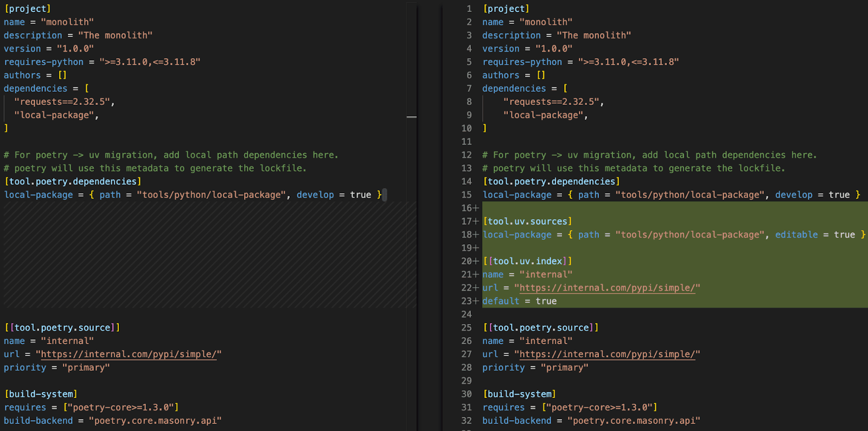The width and height of the screenshot is (868, 431).
Task: Open the internal.com URL in left pane
Action: click(129, 354)
